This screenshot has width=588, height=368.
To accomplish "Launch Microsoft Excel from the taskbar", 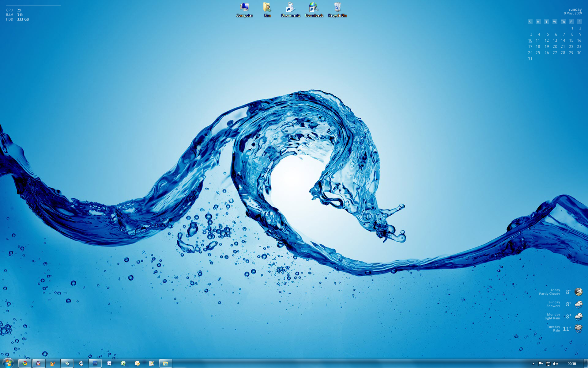I will (x=123, y=363).
